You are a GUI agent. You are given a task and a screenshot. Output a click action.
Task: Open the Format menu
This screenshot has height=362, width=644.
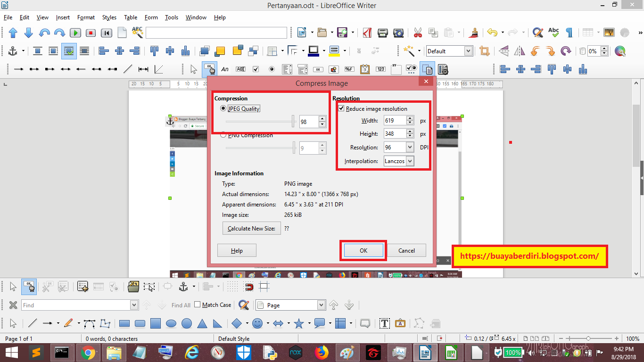coord(86,17)
